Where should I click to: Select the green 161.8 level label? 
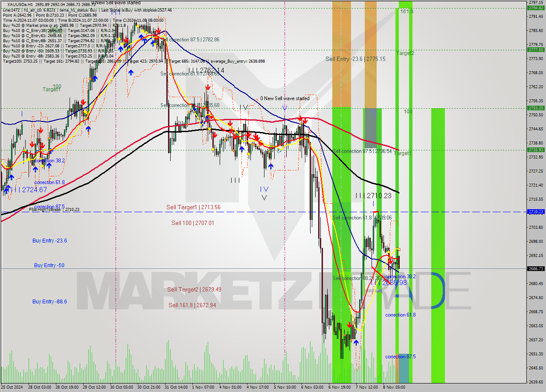click(407, 12)
